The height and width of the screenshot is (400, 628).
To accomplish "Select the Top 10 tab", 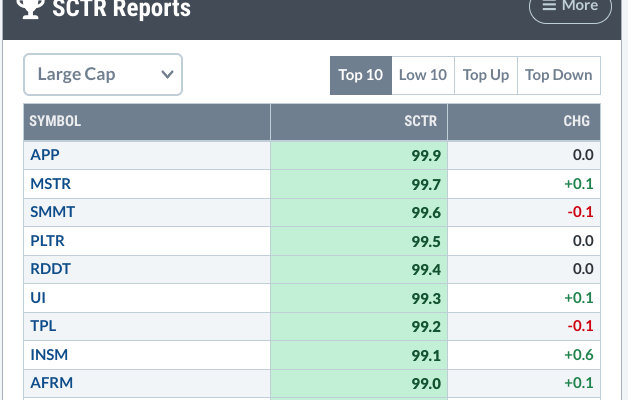I will click(361, 75).
